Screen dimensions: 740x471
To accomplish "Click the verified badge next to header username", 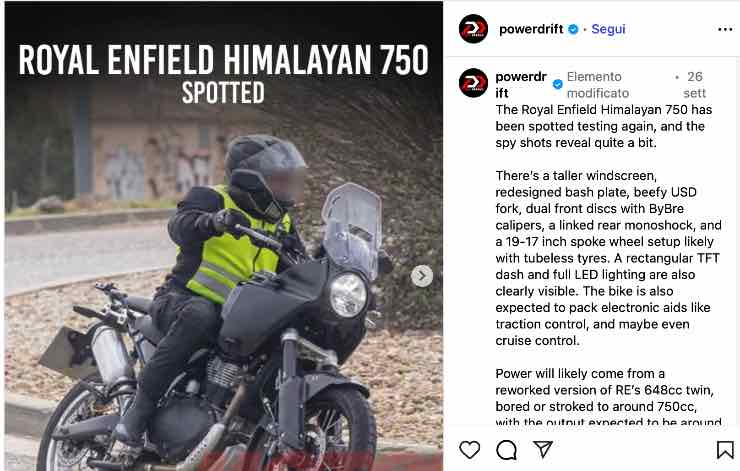I will click(573, 29).
